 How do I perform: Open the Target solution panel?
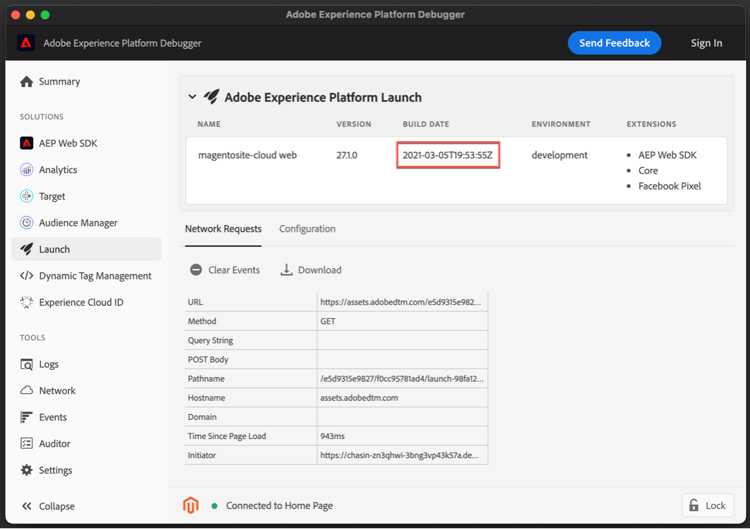click(52, 196)
